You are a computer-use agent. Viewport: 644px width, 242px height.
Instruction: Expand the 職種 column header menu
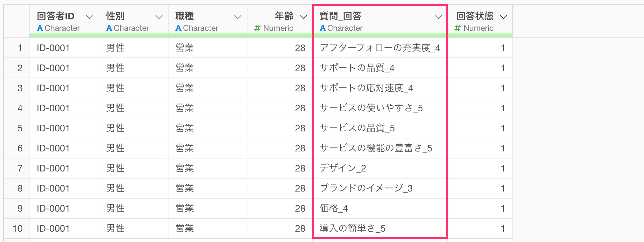tap(238, 17)
